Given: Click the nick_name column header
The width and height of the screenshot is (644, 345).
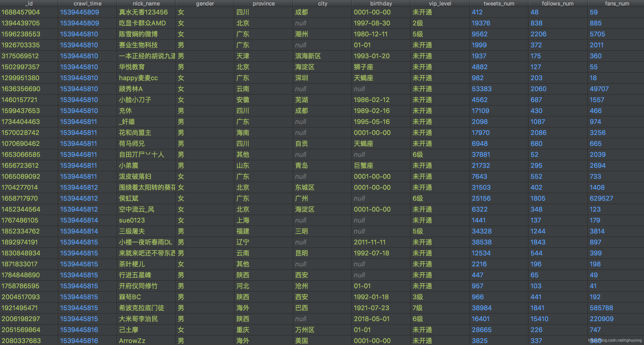Looking at the screenshot, I should coord(146,3).
